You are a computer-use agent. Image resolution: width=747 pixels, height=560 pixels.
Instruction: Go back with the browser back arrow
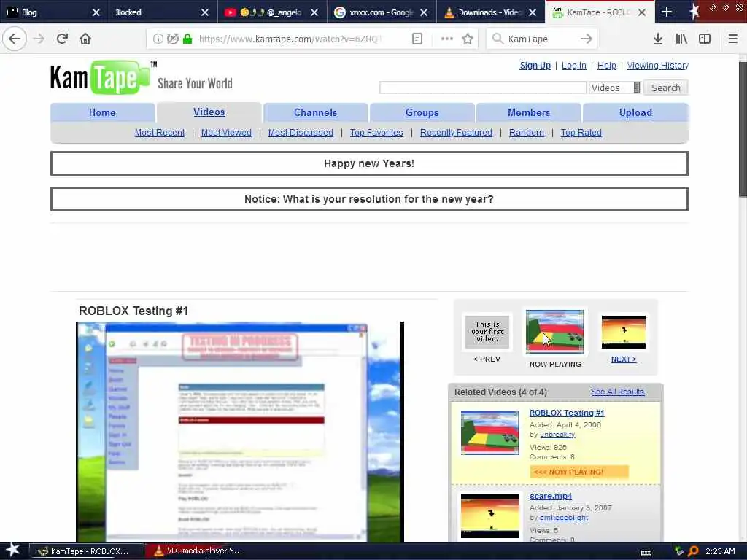click(x=15, y=39)
